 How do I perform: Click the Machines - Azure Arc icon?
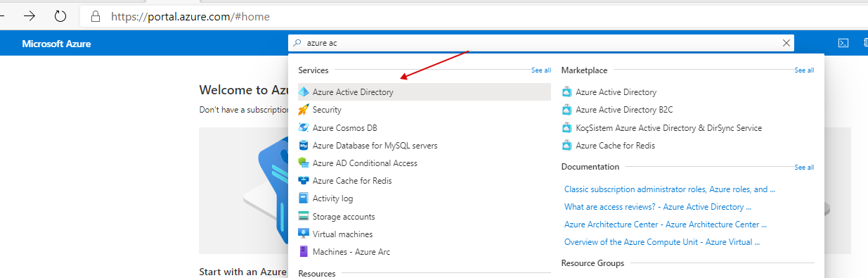[x=304, y=252]
